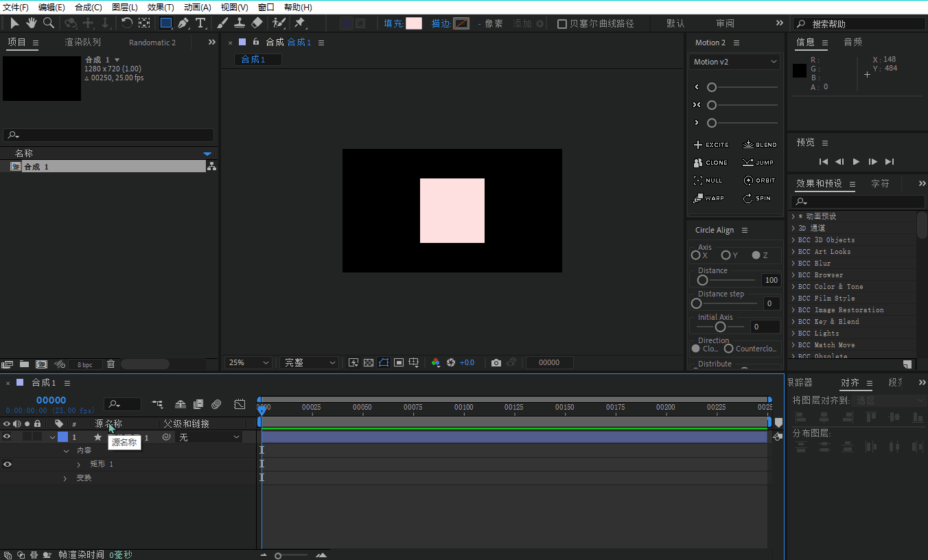The image size is (928, 560).
Task: Click the SPIN button in Motion 2
Action: pyautogui.click(x=757, y=198)
